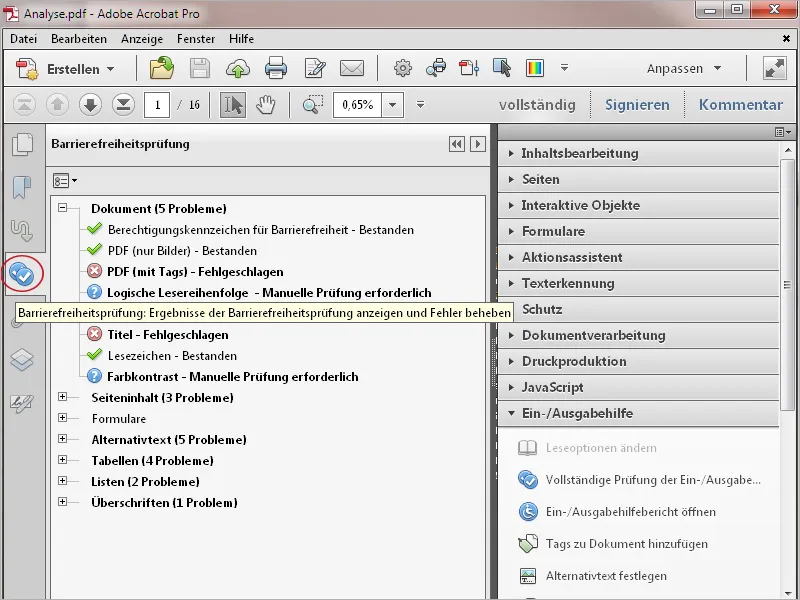This screenshot has height=600, width=800.
Task: Open settings gear icon in toolbar
Action: (x=403, y=68)
